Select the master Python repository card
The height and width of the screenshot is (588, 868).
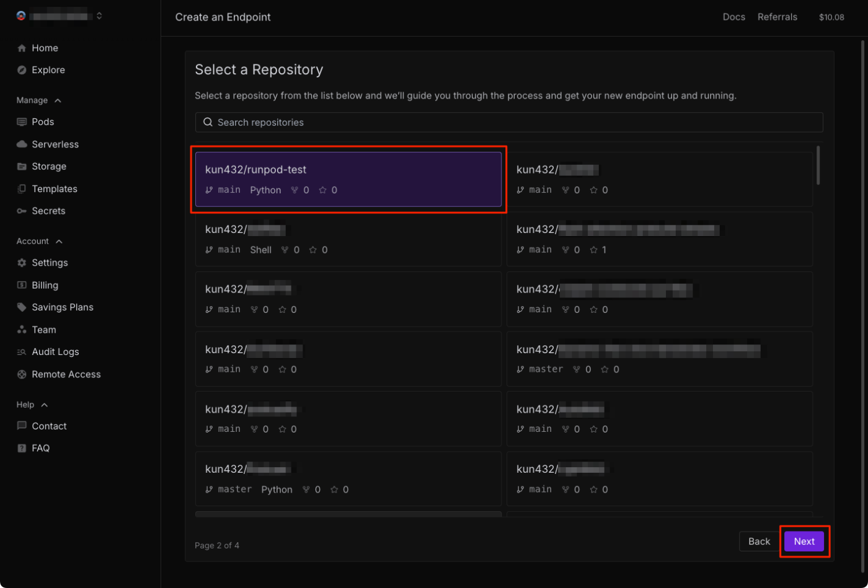click(x=348, y=478)
